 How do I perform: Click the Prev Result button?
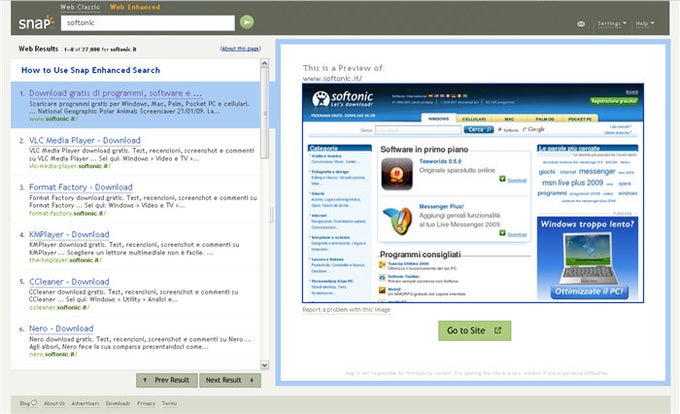tap(167, 380)
